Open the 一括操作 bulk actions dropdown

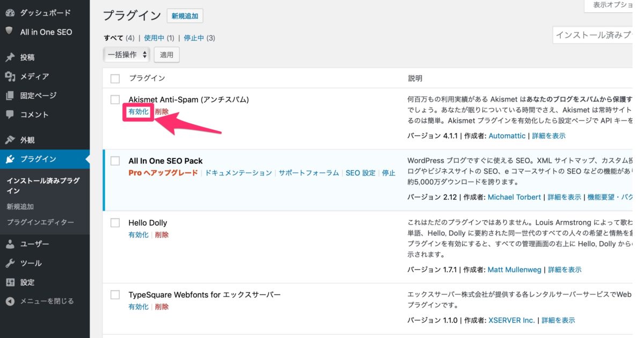tap(126, 54)
